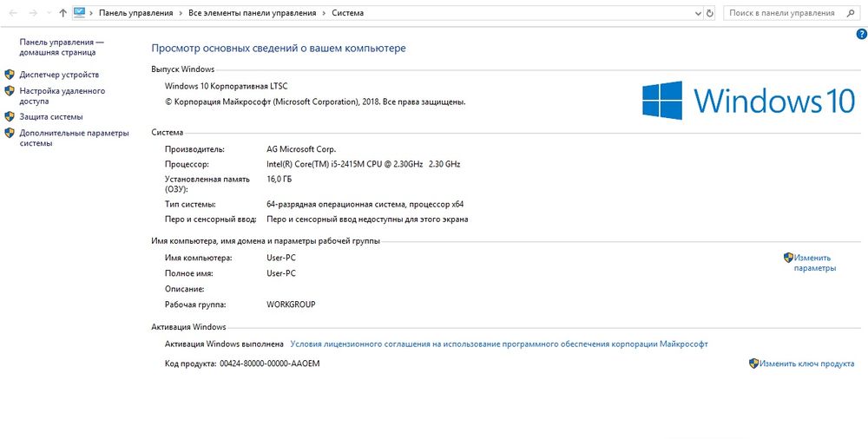
Task: Click the 'Тип системы:' label
Action: [190, 204]
